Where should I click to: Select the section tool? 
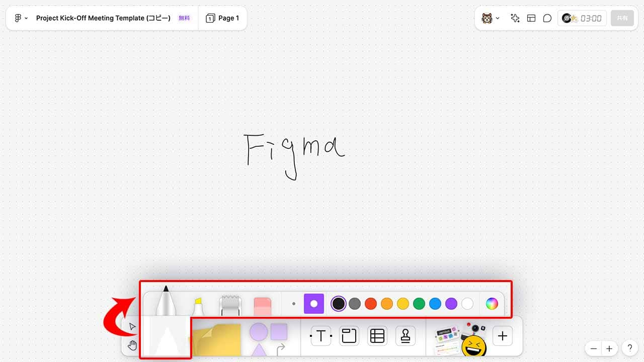point(349,336)
